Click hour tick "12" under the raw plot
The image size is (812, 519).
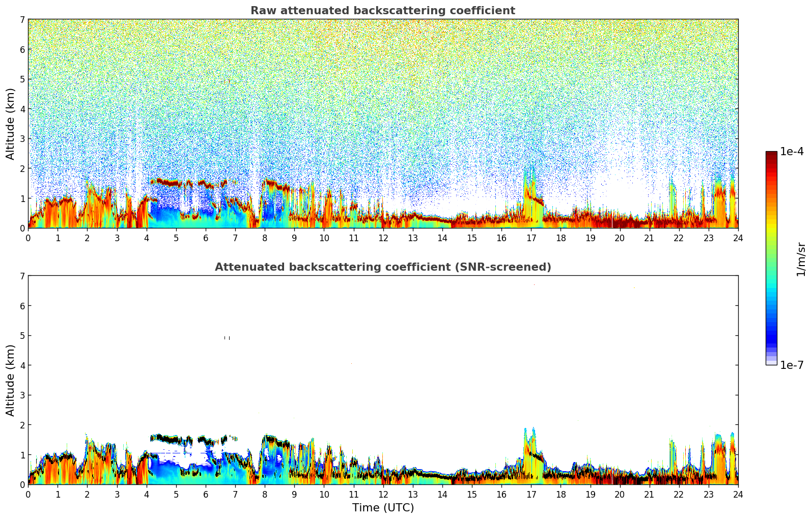click(x=383, y=238)
